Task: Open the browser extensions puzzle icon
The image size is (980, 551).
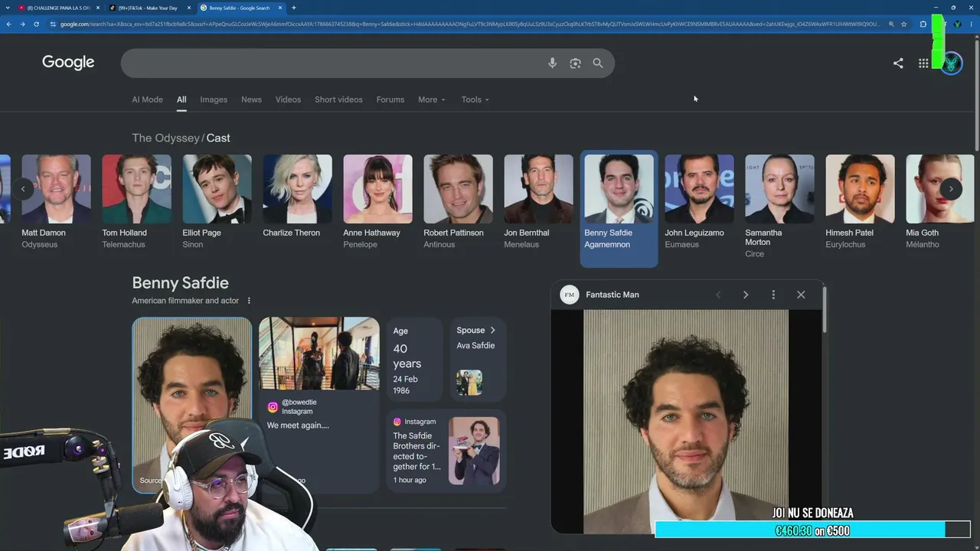Action: (x=923, y=24)
